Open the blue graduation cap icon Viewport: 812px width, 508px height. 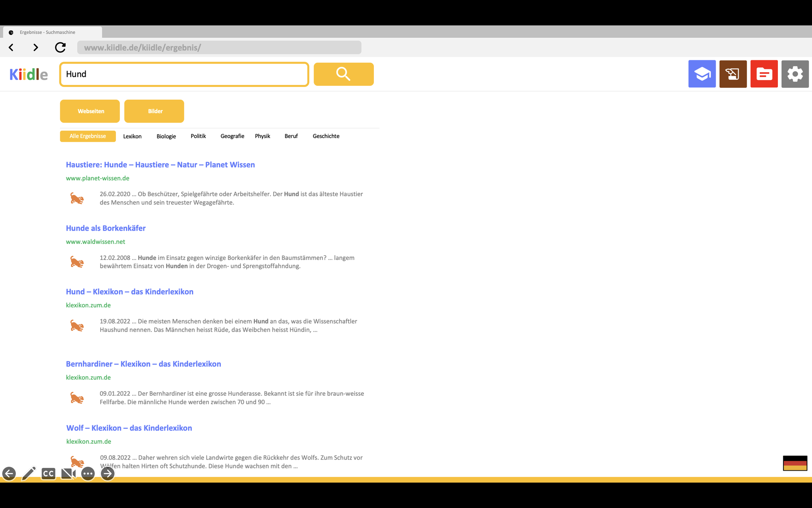tap(702, 74)
